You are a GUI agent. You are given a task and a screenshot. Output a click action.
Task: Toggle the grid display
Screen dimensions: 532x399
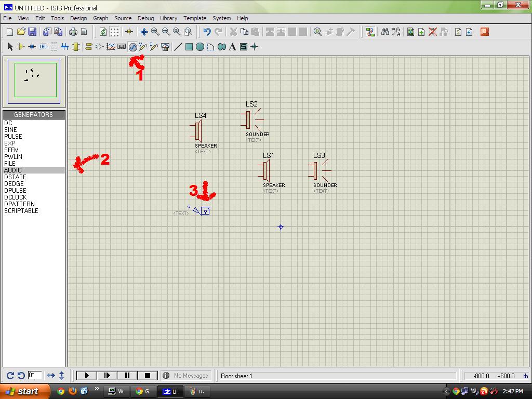(114, 32)
